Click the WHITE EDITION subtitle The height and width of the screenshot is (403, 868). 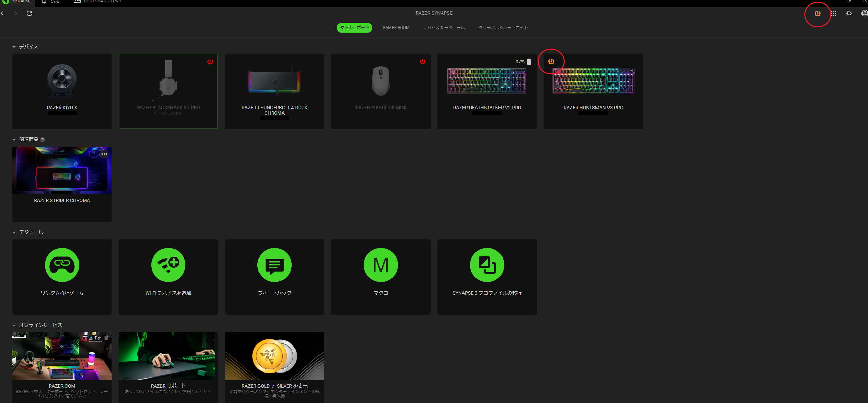pos(168,113)
